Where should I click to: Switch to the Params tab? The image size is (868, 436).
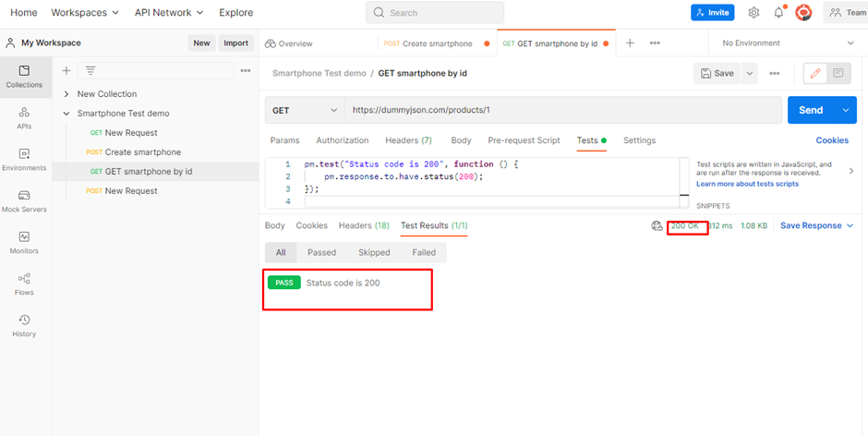[x=284, y=140]
